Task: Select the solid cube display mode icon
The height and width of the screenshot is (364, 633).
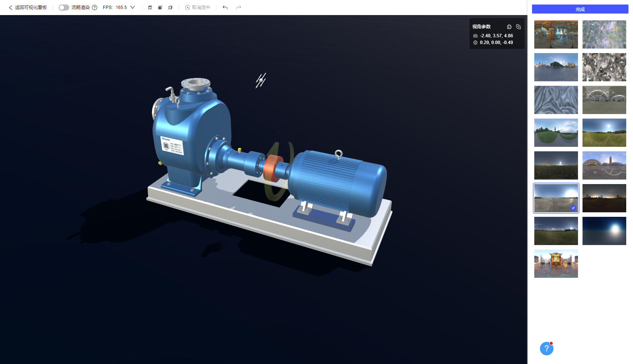Action: pos(160,8)
